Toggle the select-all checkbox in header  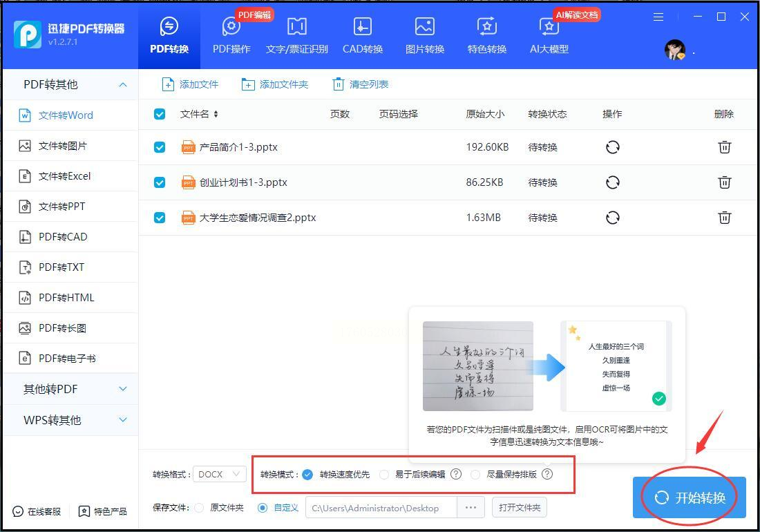pyautogui.click(x=160, y=114)
